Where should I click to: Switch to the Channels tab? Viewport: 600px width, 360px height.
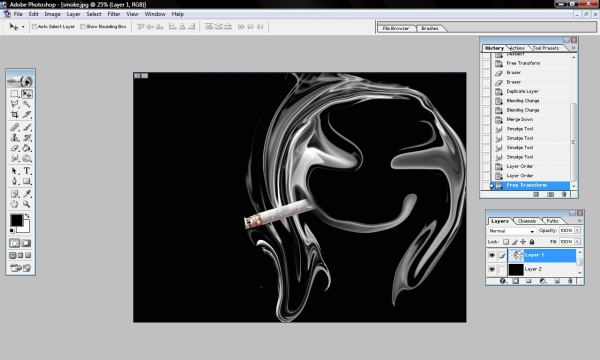click(527, 221)
